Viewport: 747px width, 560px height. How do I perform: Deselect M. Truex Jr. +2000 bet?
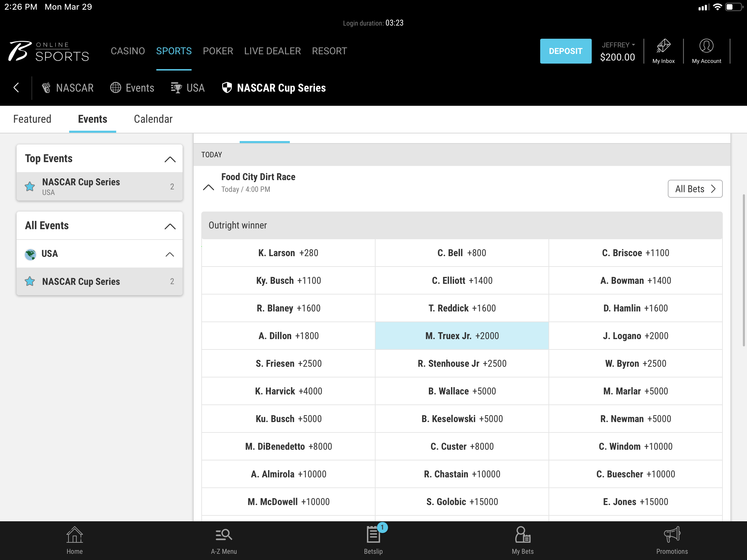click(462, 336)
